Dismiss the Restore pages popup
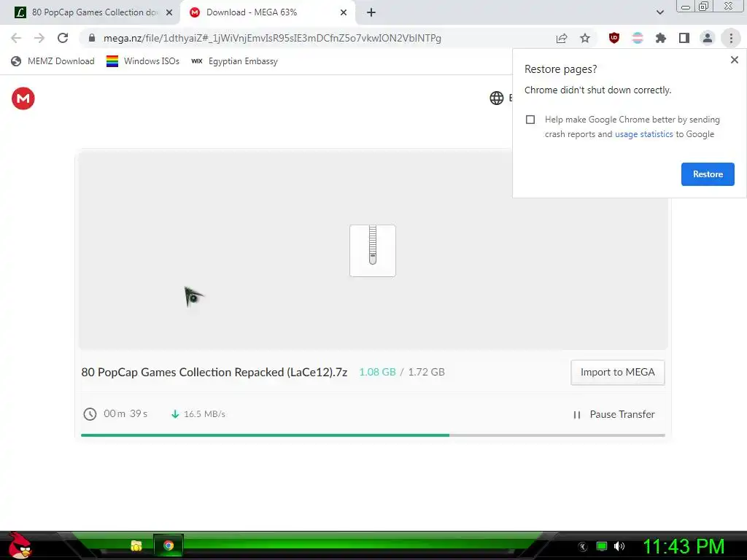 pyautogui.click(x=734, y=60)
